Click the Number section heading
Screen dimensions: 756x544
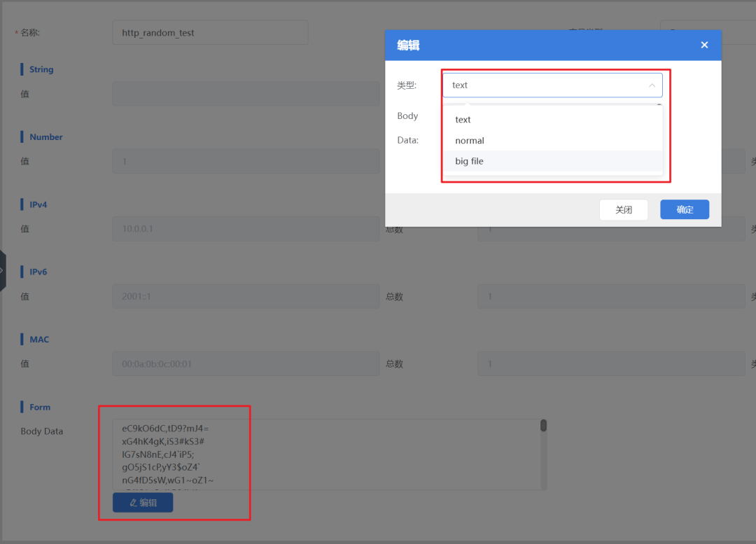click(x=45, y=137)
